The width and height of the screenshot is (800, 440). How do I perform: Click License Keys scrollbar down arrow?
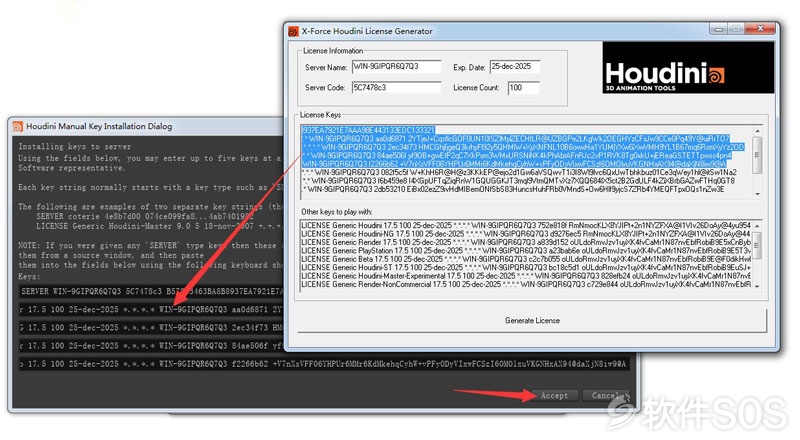757,194
